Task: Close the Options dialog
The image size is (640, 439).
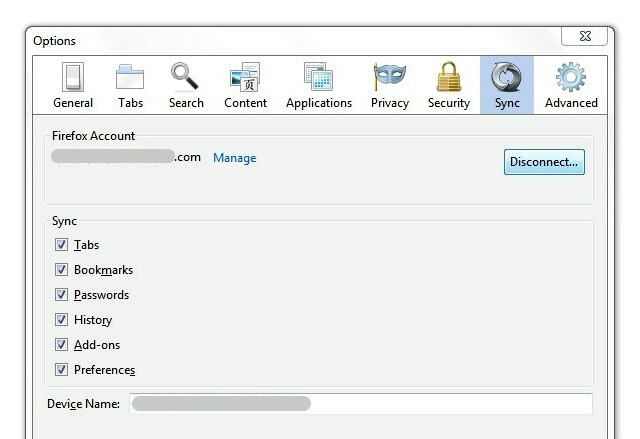Action: click(x=585, y=36)
